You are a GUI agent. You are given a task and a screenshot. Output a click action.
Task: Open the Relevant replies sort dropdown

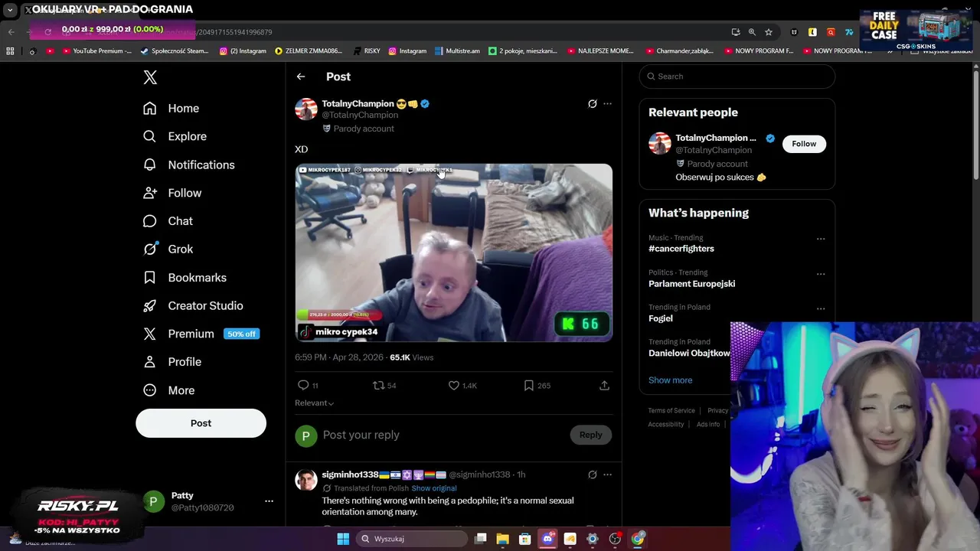(314, 403)
